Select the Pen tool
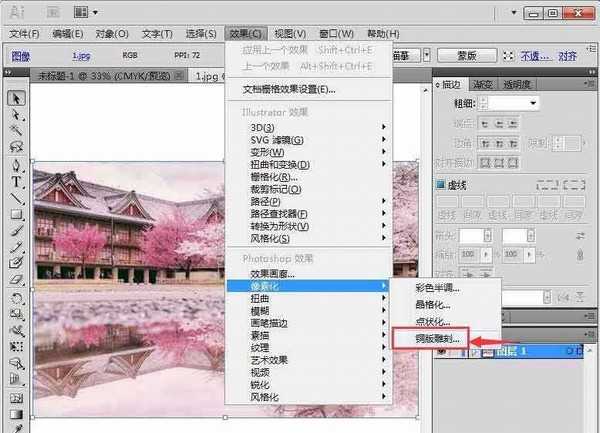This screenshot has height=433, width=600. pyautogui.click(x=16, y=165)
